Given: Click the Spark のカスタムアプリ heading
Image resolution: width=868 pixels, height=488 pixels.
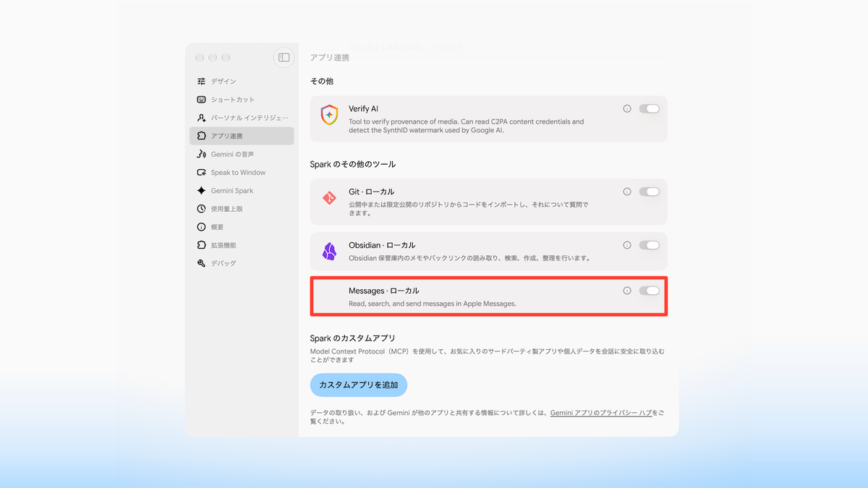Looking at the screenshot, I should [x=353, y=338].
